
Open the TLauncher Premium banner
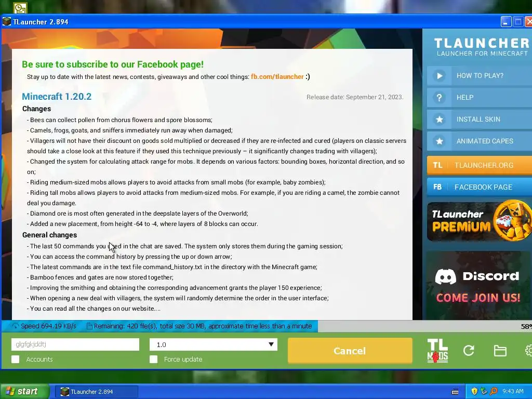(x=480, y=221)
